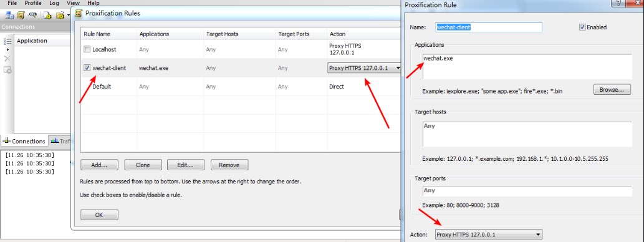This screenshot has height=242, width=644.
Task: Switch to the Traffic tab
Action: point(60,141)
